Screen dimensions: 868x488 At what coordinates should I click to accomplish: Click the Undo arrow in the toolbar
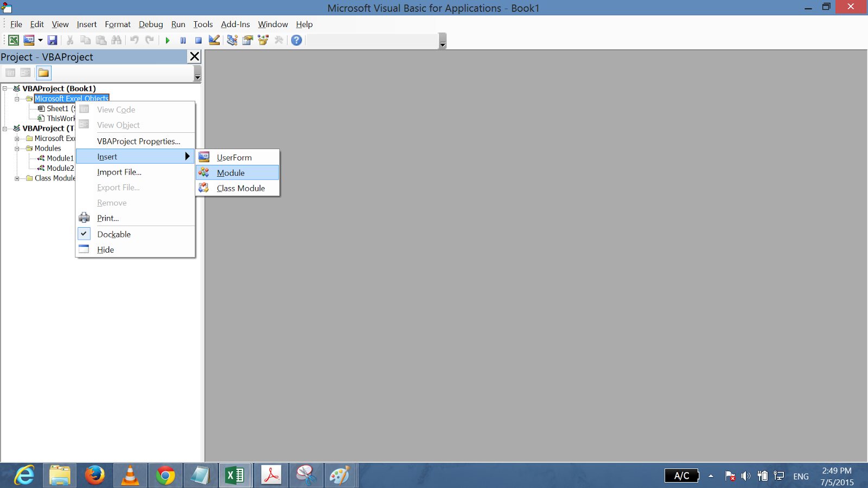[135, 40]
